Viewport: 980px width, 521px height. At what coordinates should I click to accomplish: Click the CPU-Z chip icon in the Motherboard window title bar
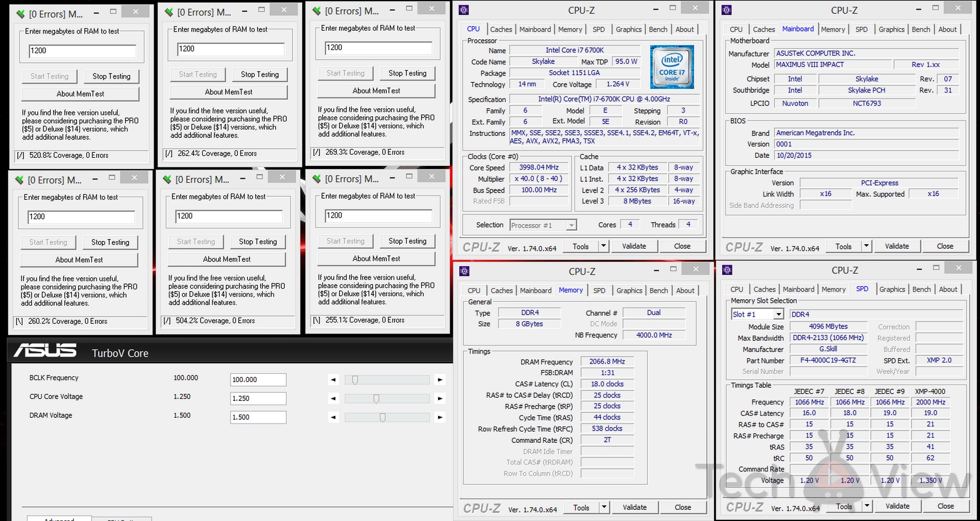tap(727, 10)
